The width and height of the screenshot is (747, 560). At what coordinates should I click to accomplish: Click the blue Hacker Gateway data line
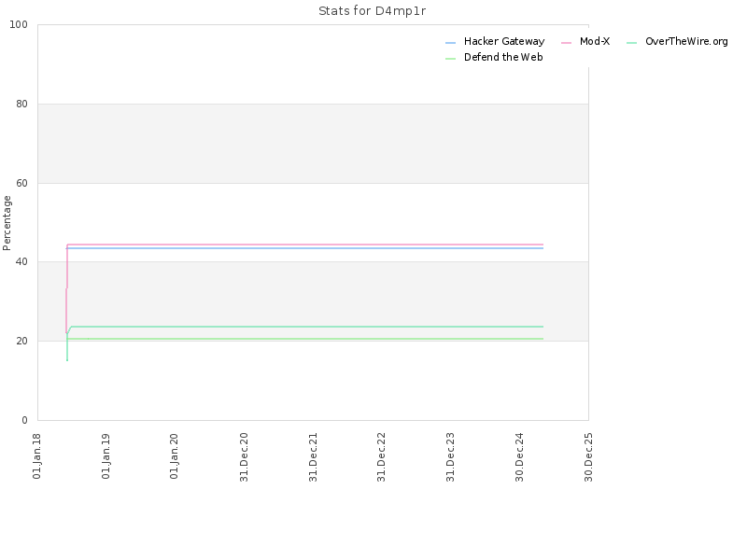[305, 248]
